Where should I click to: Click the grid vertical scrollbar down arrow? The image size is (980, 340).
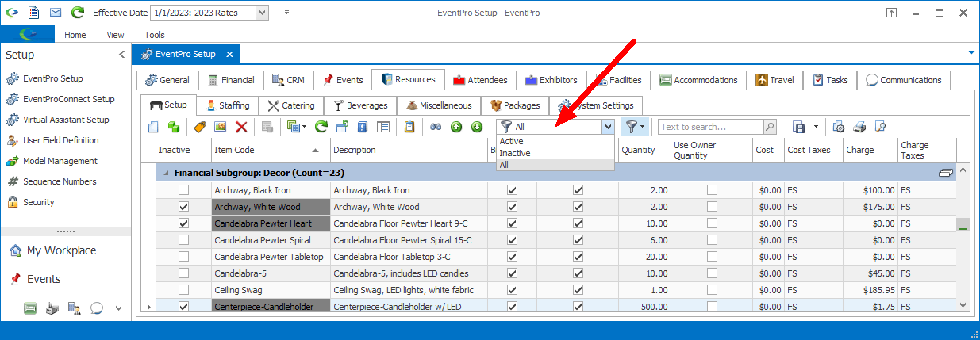[963, 305]
